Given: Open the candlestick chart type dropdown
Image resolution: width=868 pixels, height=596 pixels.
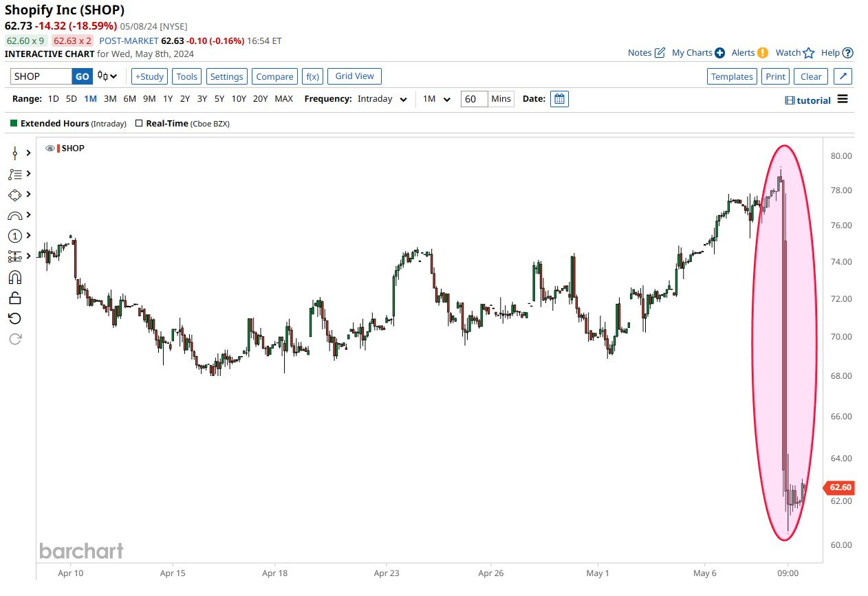Looking at the screenshot, I should (107, 76).
